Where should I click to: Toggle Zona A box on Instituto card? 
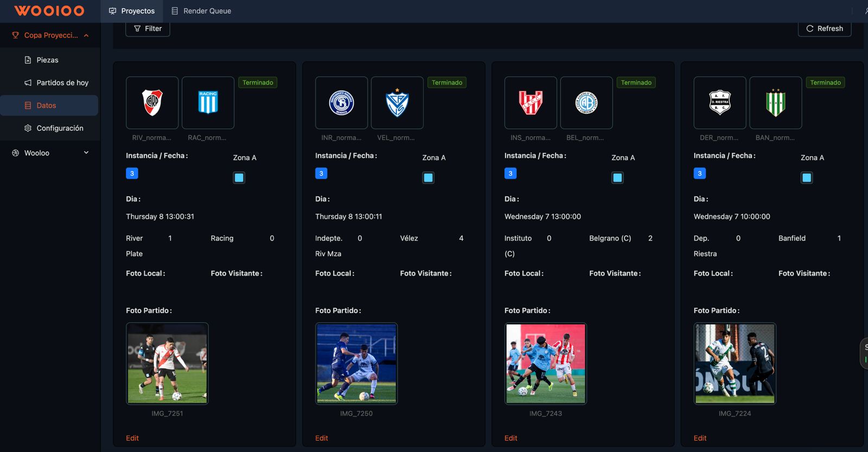pyautogui.click(x=617, y=177)
